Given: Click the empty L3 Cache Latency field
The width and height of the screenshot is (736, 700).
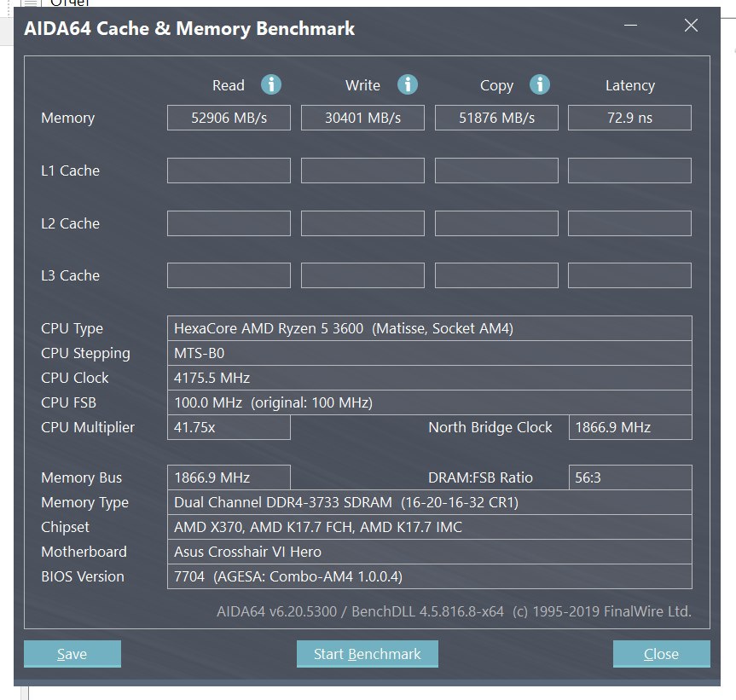Looking at the screenshot, I should tap(629, 275).
